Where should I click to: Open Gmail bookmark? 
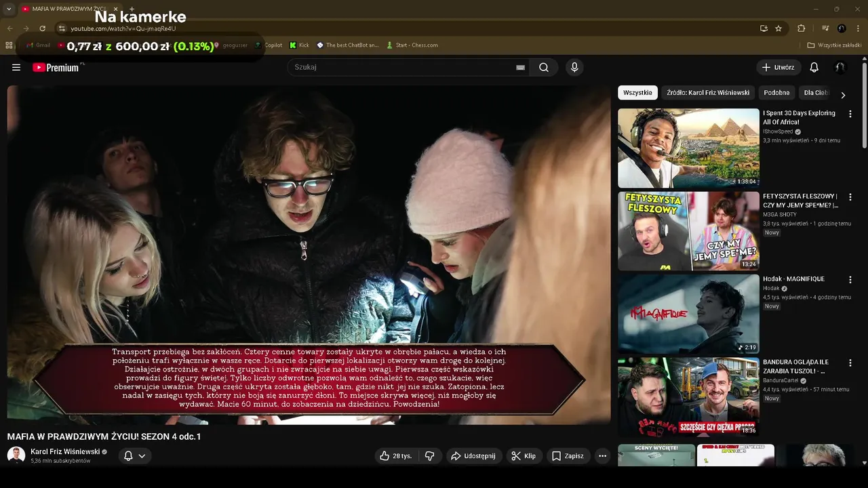point(38,45)
